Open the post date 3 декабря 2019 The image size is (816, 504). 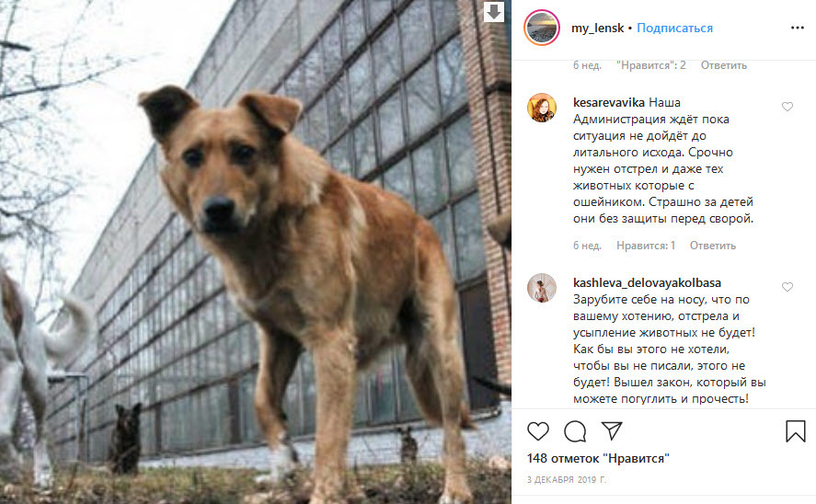567,479
